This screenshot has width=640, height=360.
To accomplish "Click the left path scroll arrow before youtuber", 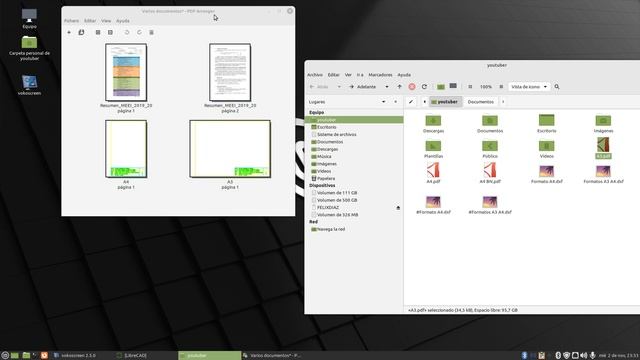I will coord(424,102).
